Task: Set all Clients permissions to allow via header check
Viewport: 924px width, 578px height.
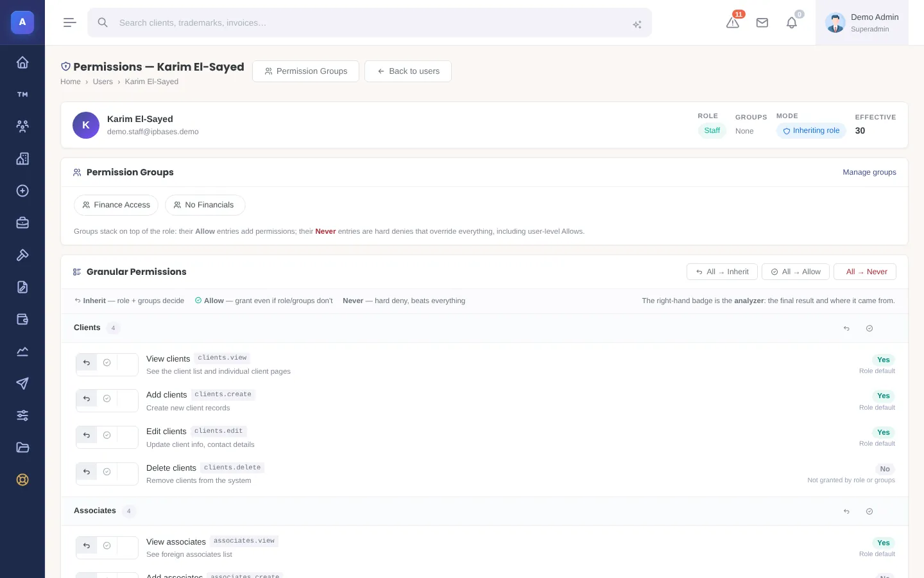Action: click(x=869, y=328)
